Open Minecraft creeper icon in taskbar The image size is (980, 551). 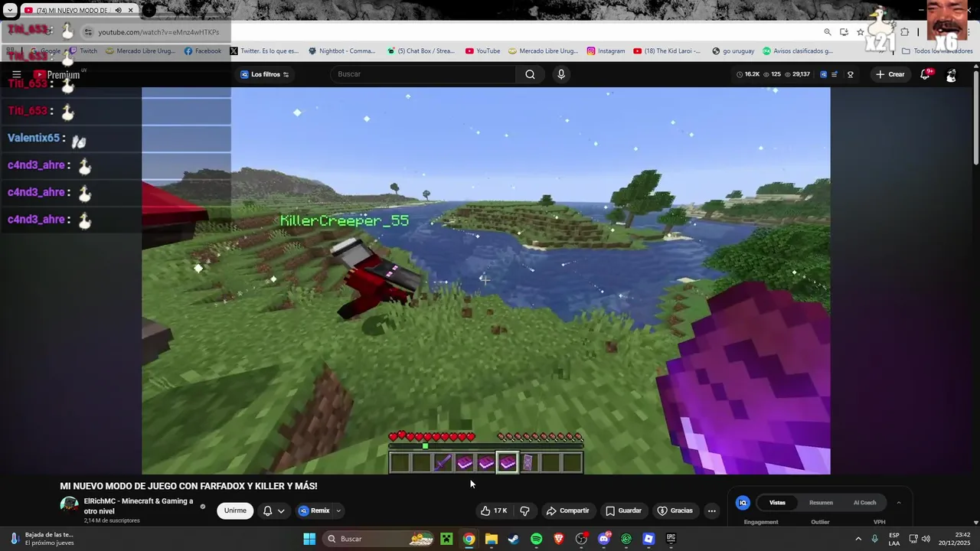coord(446,539)
